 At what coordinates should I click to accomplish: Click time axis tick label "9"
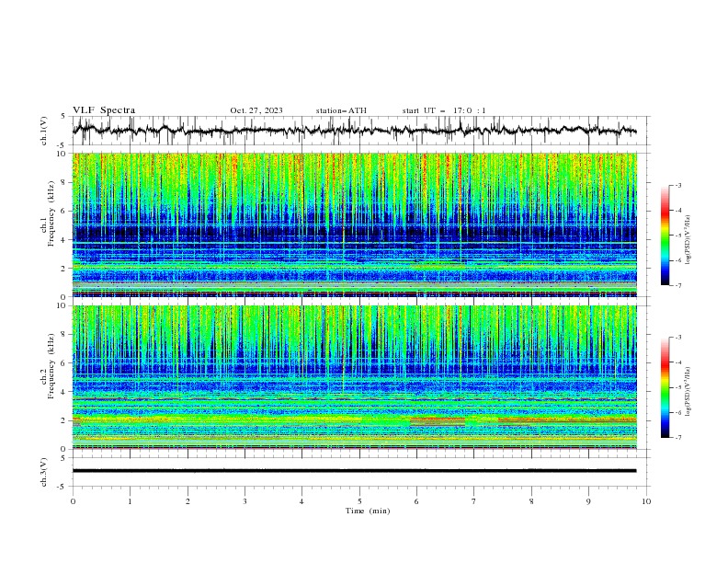[x=588, y=501]
